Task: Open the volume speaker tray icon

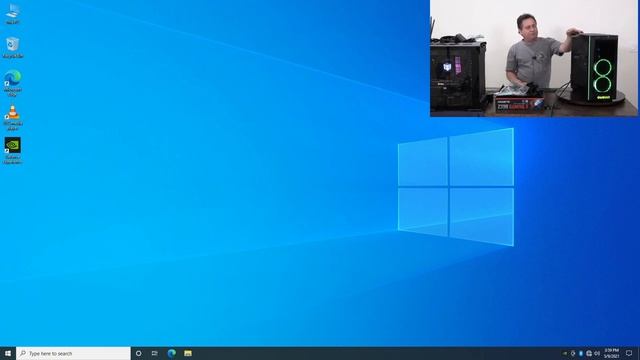Action: coord(597,353)
